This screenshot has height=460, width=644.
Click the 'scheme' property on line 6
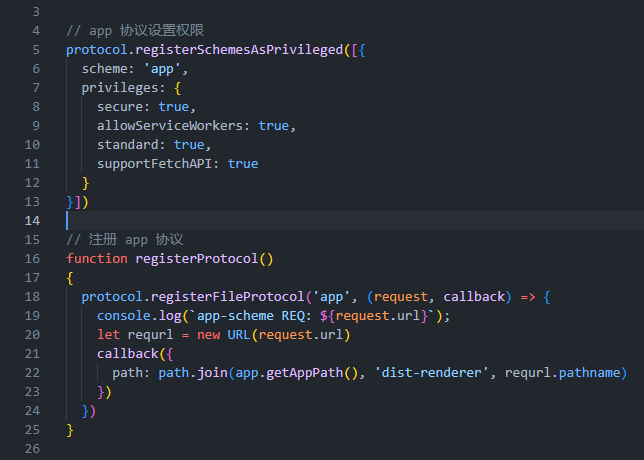click(x=104, y=69)
